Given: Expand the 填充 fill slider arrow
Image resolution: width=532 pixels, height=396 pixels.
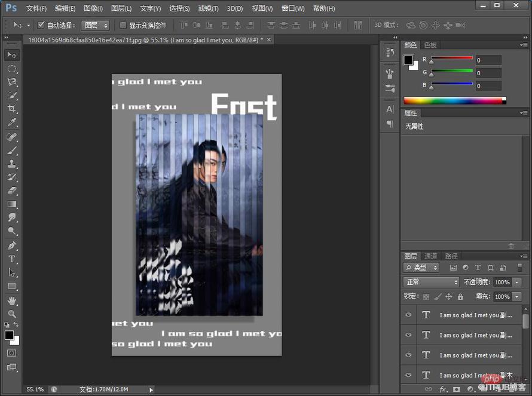Looking at the screenshot, I should [x=516, y=297].
